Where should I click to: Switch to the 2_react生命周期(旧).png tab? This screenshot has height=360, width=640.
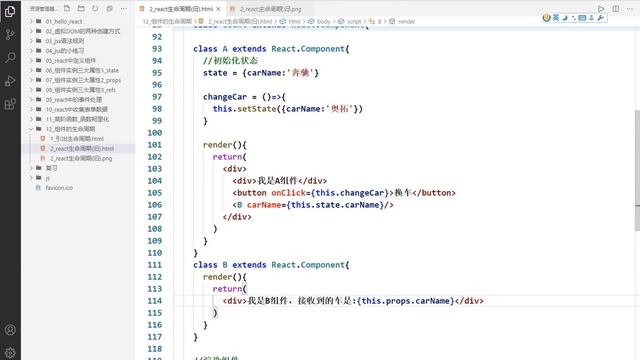[270, 9]
